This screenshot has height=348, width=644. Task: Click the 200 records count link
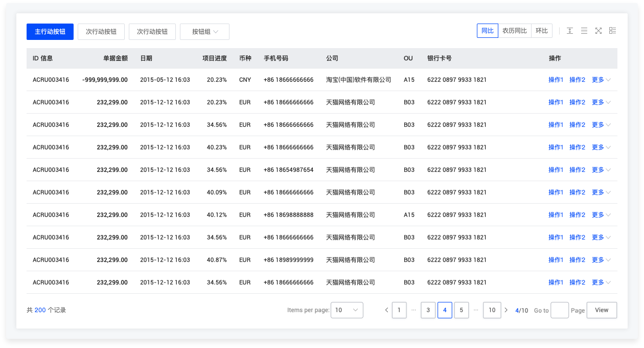pyautogui.click(x=40, y=310)
